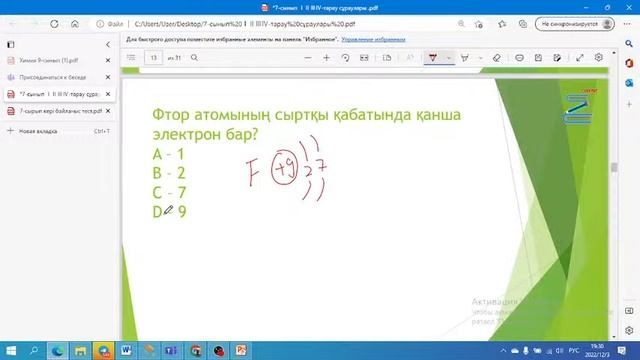Close the active 7-сынып I II III IV тарау tab
Viewport: 640px width, 360px height.
(108, 94)
